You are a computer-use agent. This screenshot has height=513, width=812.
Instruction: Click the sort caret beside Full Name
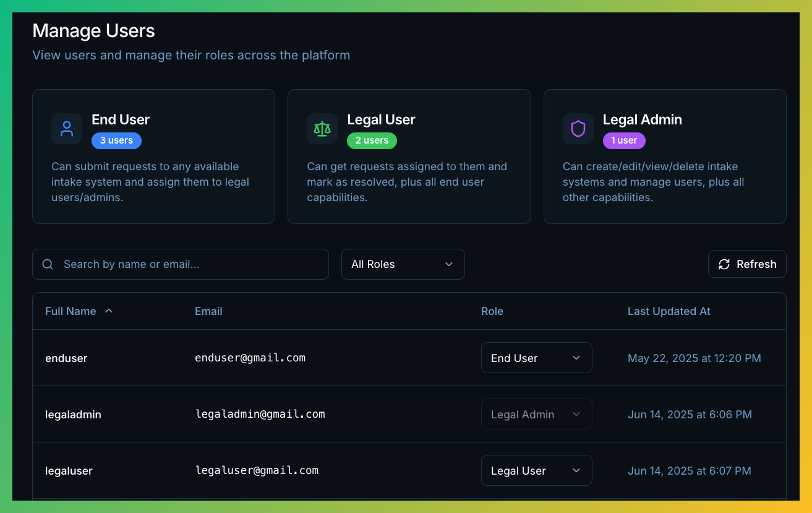pos(109,311)
